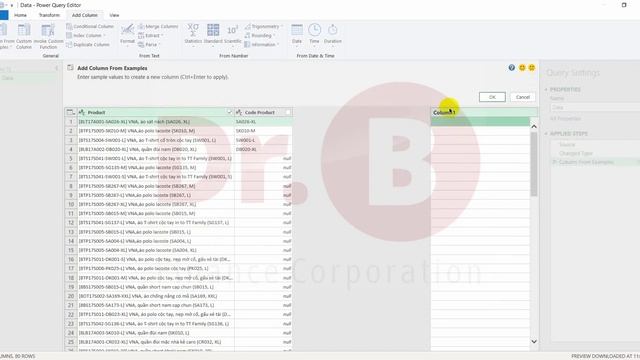Screen dimensions: 640x360
Task: Click the Code Product column header
Action: point(264,112)
